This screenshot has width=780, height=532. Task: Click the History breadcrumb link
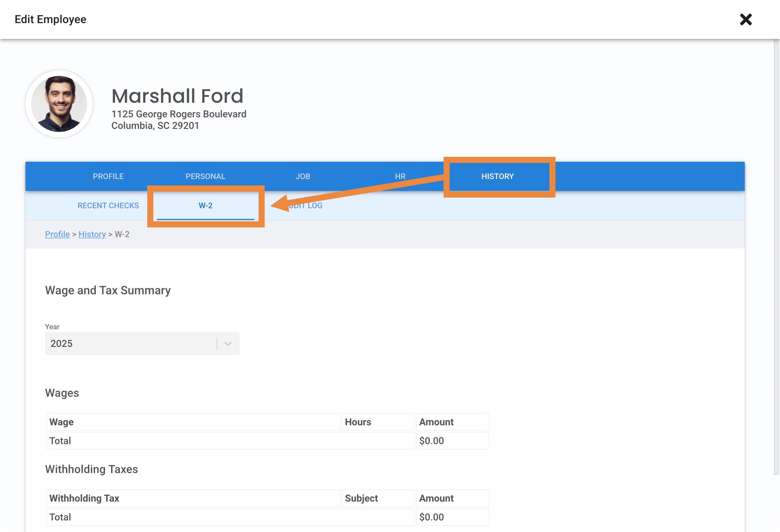pyautogui.click(x=92, y=234)
